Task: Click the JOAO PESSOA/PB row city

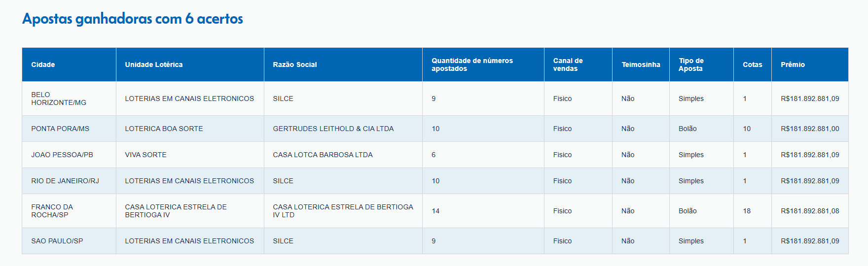Action: [62, 155]
